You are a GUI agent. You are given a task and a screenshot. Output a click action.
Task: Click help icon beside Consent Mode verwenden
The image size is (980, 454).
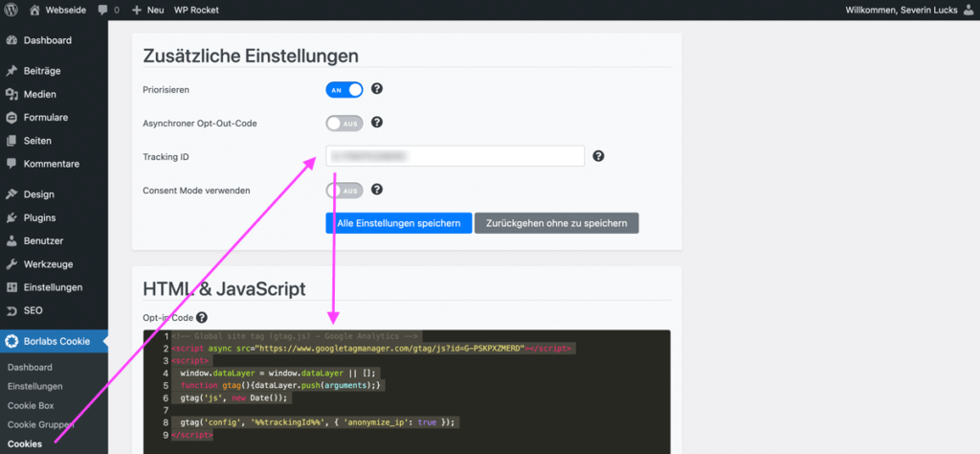pos(377,190)
